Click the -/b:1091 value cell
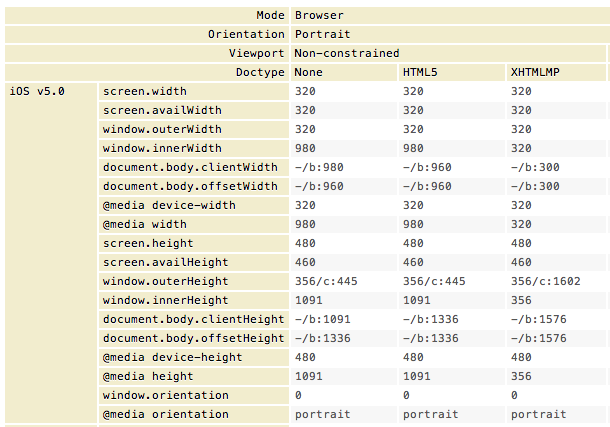 326,319
